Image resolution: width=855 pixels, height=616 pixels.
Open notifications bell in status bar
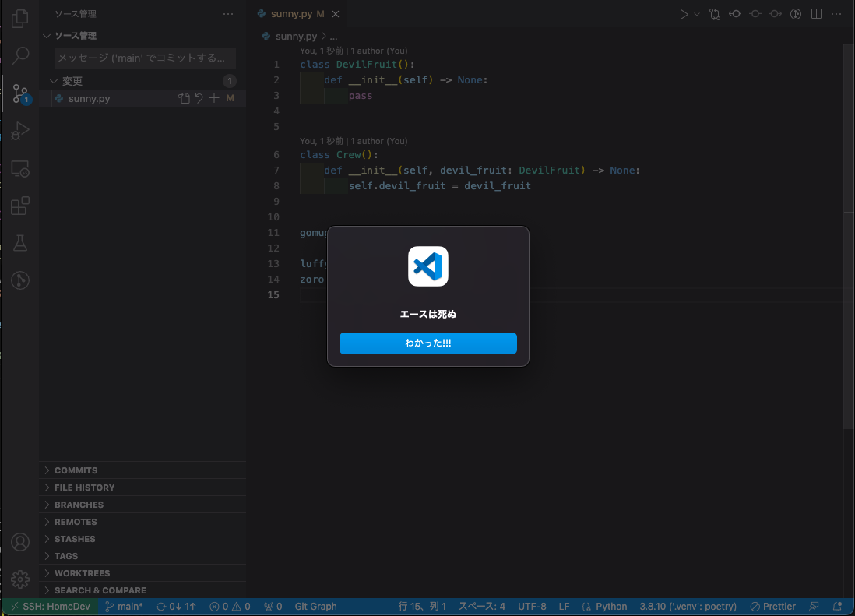coord(838,607)
